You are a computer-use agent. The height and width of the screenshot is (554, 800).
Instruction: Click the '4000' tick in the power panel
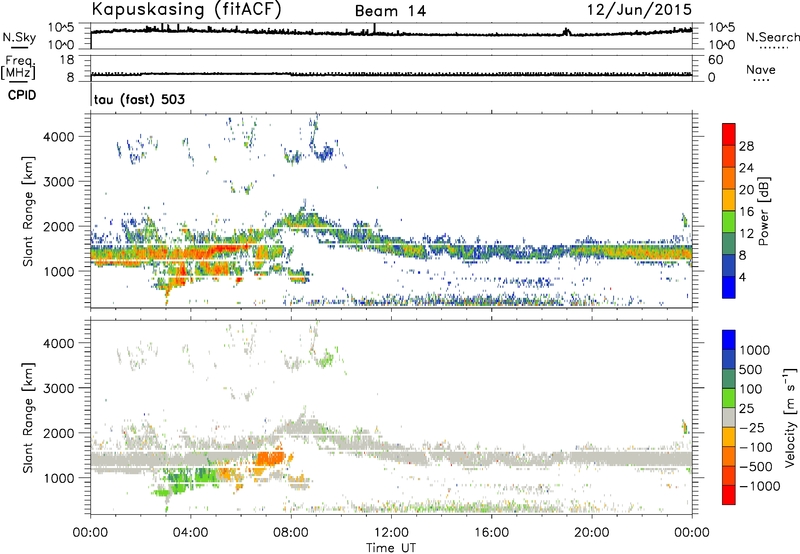coord(58,137)
